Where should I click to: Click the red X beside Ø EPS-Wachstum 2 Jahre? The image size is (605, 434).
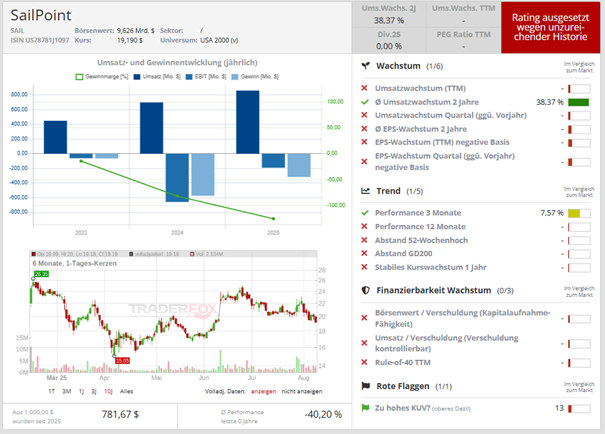pyautogui.click(x=364, y=129)
